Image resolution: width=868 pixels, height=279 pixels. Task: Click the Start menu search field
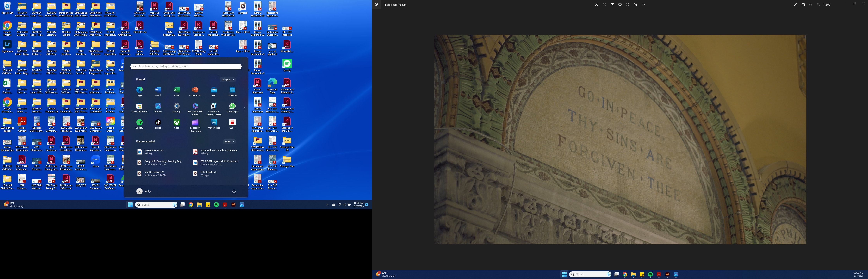(x=186, y=66)
